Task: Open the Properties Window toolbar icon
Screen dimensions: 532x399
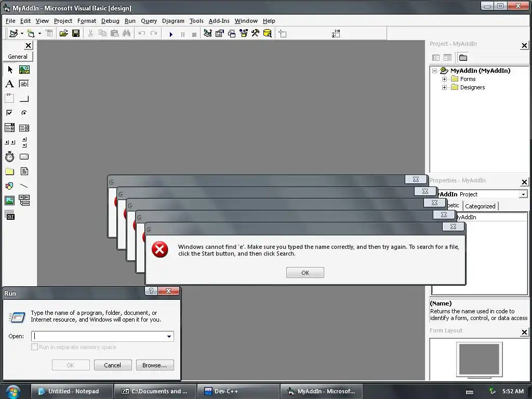Action: coord(220,33)
